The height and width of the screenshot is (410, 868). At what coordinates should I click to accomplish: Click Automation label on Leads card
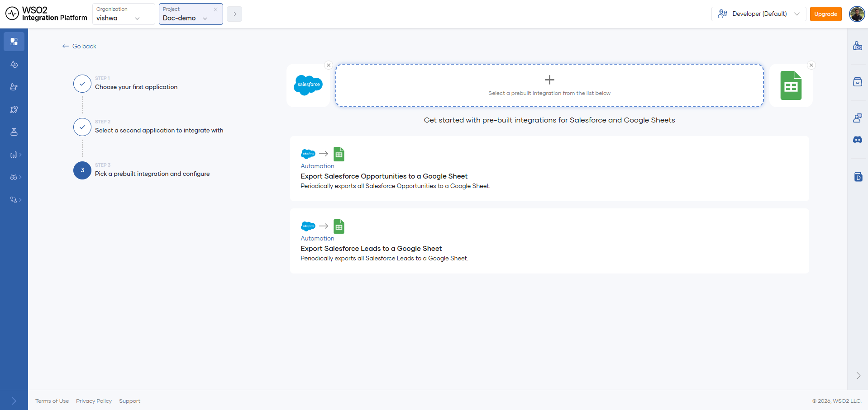318,238
